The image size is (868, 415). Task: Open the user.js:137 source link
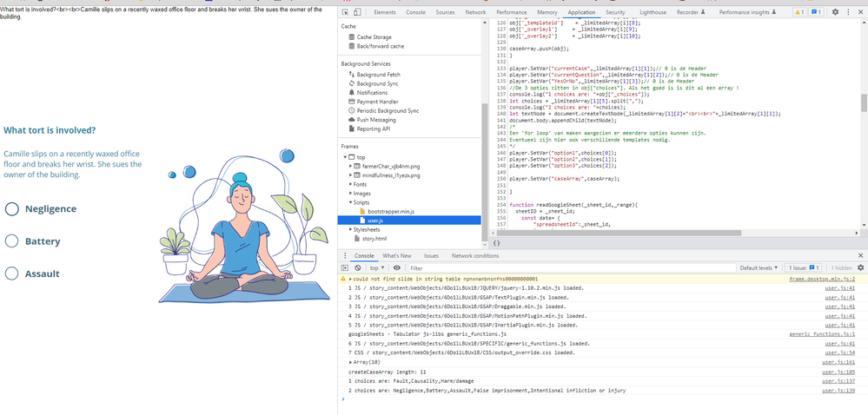click(839, 381)
